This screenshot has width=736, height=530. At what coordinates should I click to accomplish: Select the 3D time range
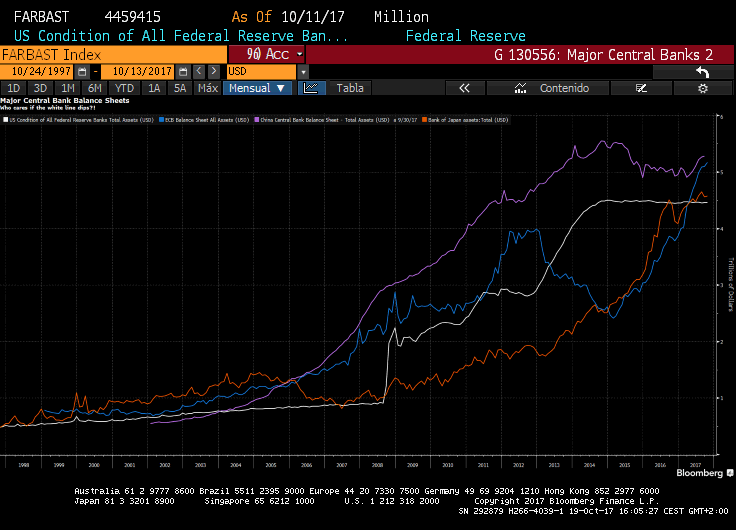tap(40, 88)
